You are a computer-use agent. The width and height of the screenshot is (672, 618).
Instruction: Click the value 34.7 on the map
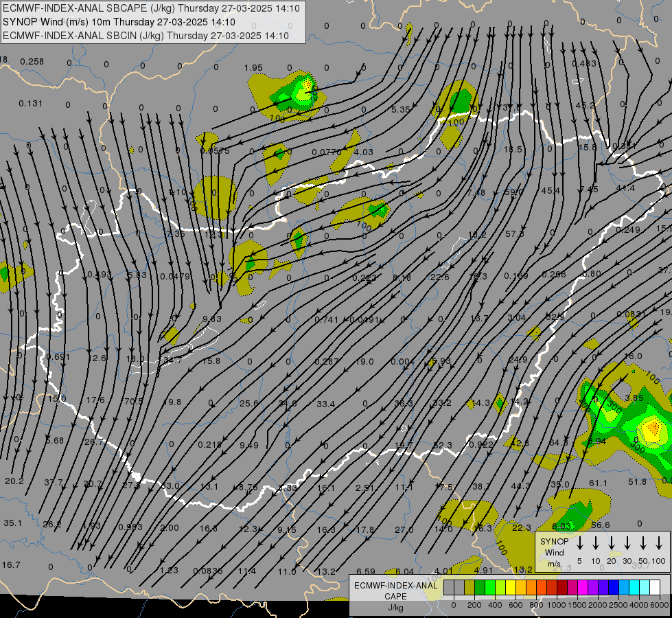pyautogui.click(x=172, y=360)
